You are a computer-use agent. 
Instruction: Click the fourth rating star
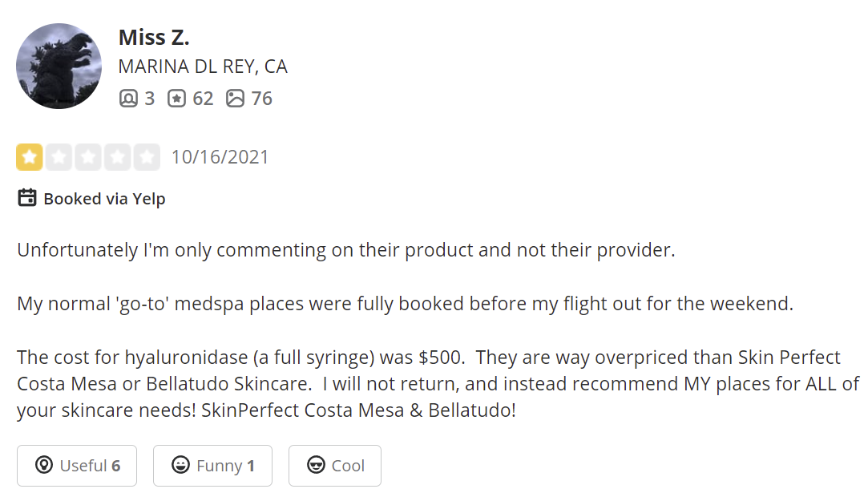tap(117, 157)
